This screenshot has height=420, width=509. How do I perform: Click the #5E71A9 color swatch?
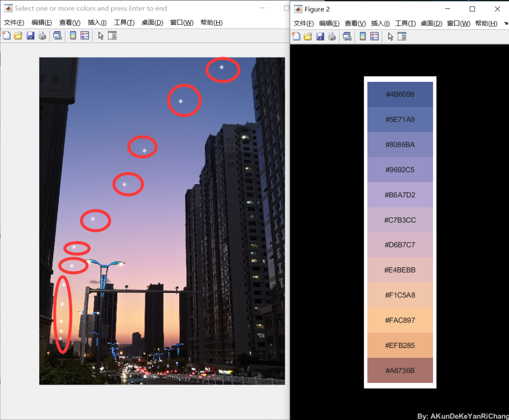[x=400, y=119]
